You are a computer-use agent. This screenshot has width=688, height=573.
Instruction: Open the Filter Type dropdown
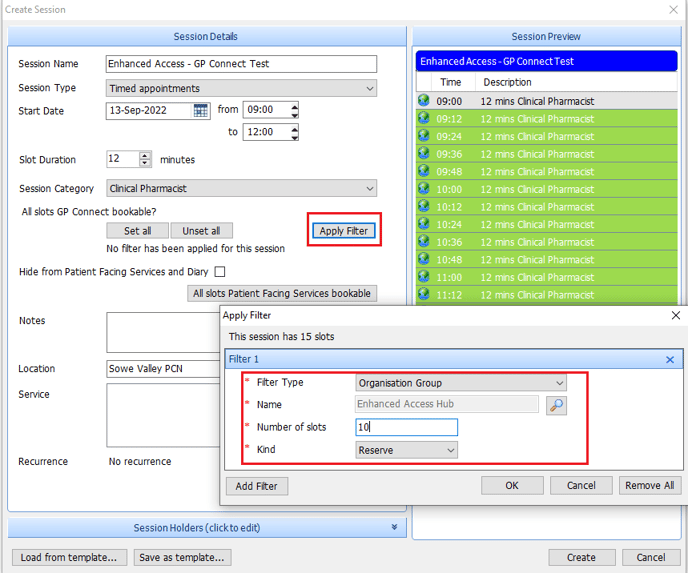tap(559, 383)
